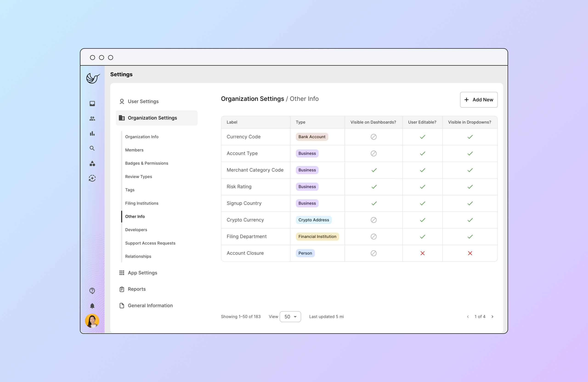
Task: Open Organization Settings menu item
Action: tap(152, 117)
